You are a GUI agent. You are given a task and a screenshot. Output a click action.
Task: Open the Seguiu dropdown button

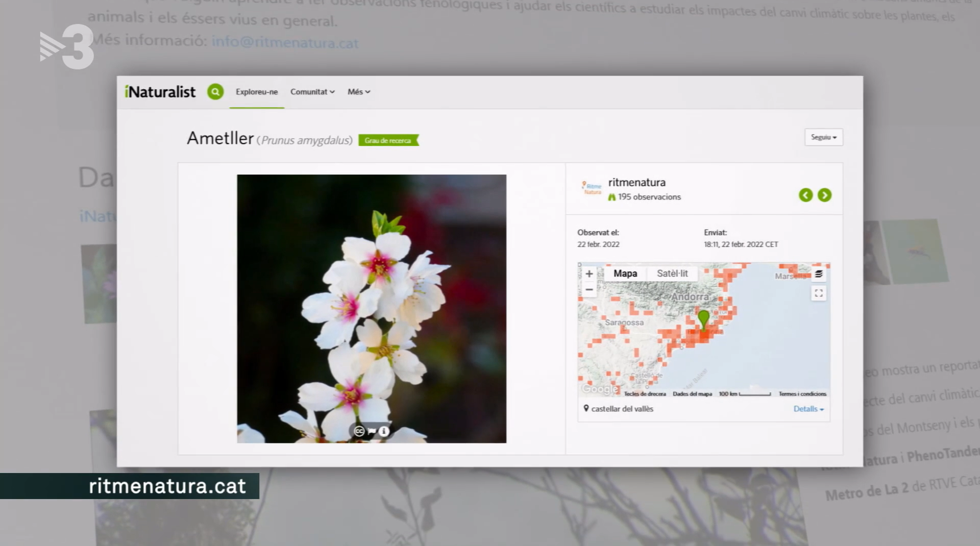pyautogui.click(x=824, y=137)
